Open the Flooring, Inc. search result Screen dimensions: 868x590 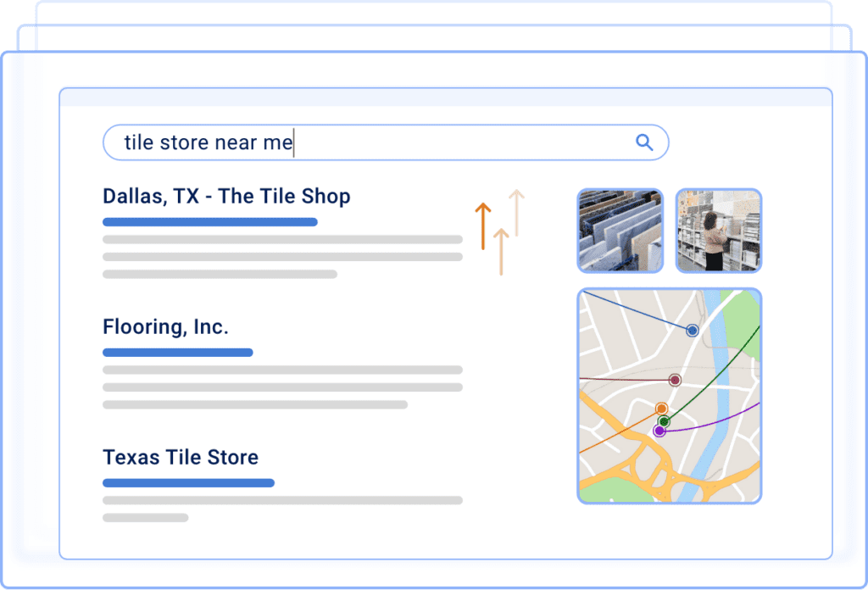click(x=165, y=327)
